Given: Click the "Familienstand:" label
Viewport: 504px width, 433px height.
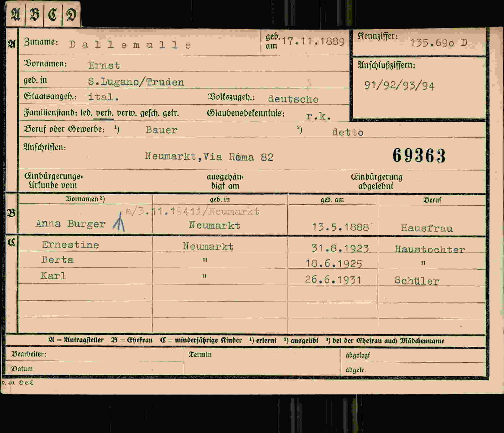Looking at the screenshot, I should [50, 113].
